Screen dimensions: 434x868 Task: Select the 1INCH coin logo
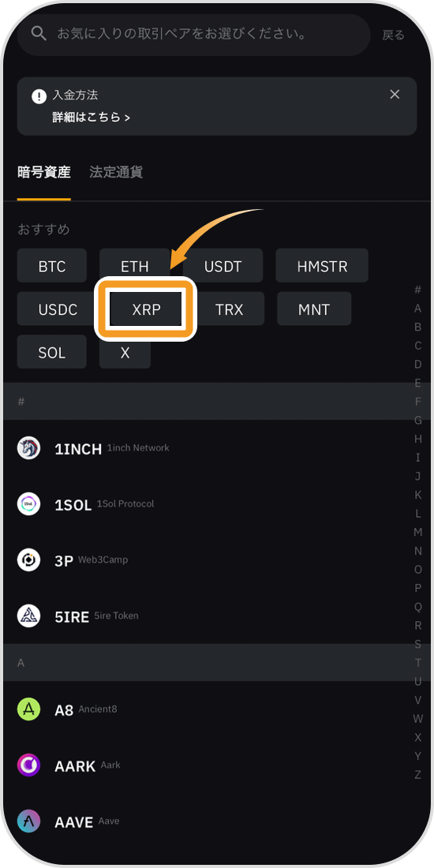28,448
